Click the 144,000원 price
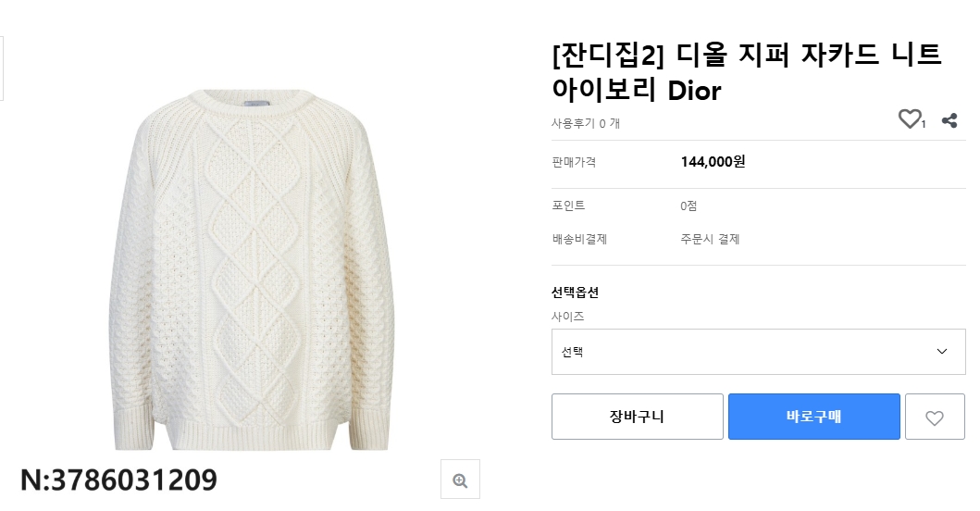Image resolution: width=980 pixels, height=511 pixels. 713,162
